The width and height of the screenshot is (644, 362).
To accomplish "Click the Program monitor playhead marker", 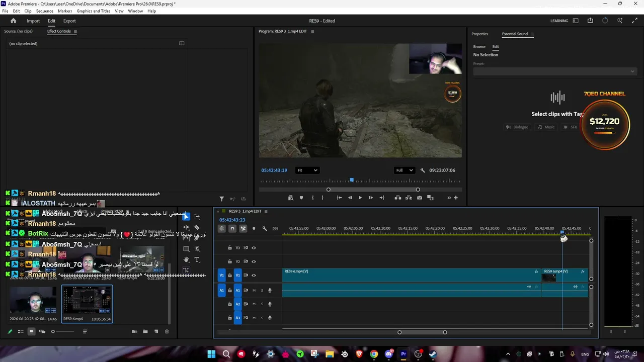I will (x=352, y=180).
